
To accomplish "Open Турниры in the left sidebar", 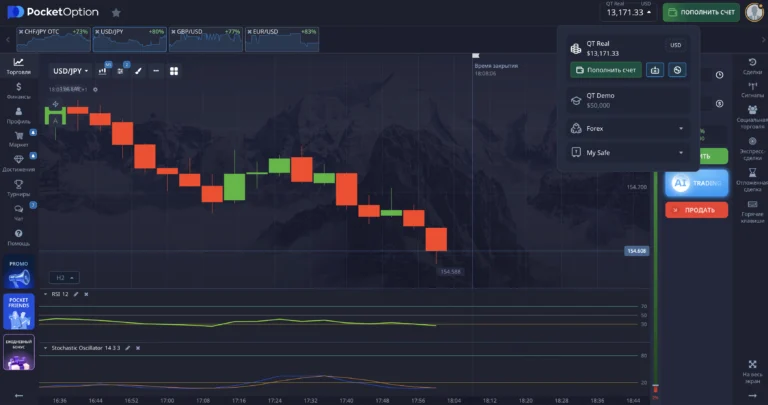I will [x=18, y=188].
